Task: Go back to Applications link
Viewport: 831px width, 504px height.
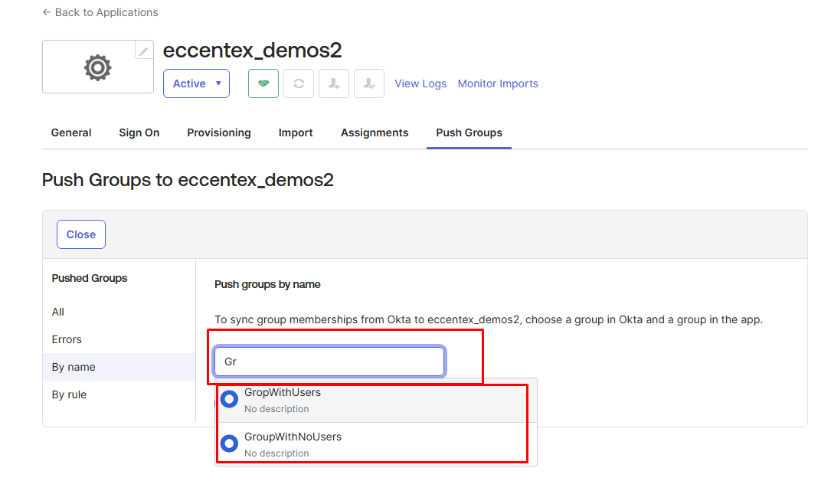Action: point(106,12)
